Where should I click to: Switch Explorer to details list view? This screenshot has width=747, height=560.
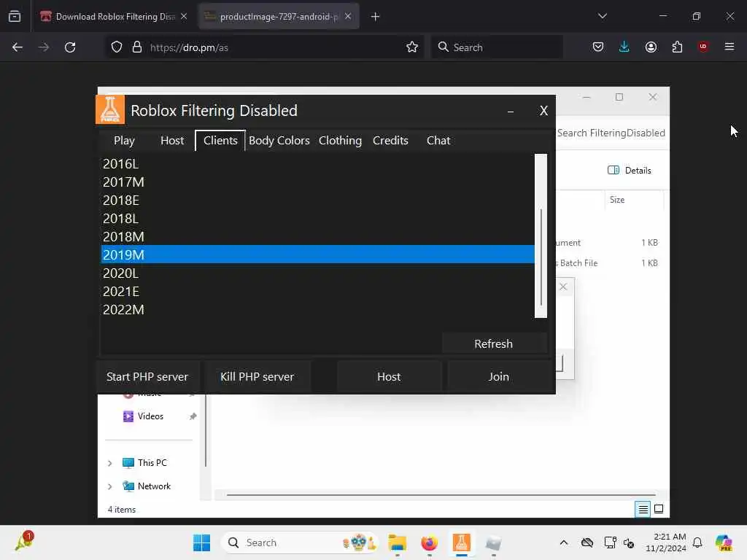point(643,510)
